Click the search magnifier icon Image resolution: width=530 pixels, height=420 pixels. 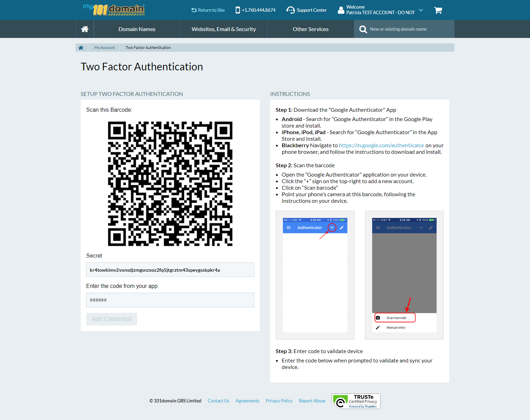pos(363,29)
